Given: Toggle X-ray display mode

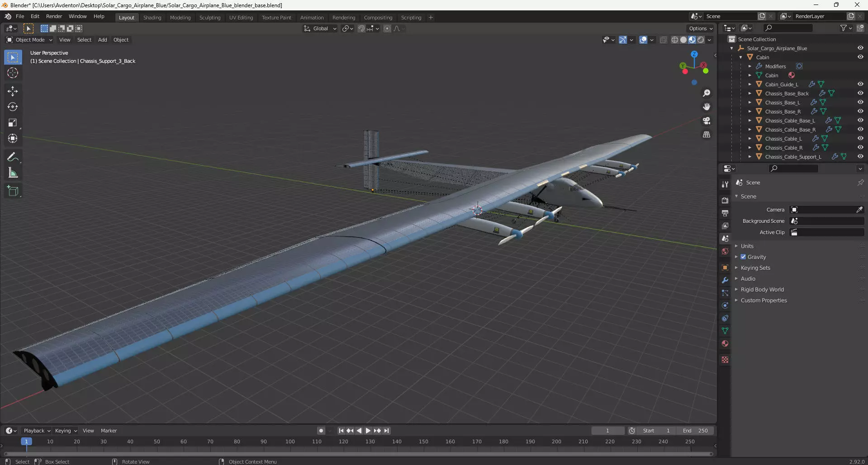Looking at the screenshot, I should [x=663, y=40].
